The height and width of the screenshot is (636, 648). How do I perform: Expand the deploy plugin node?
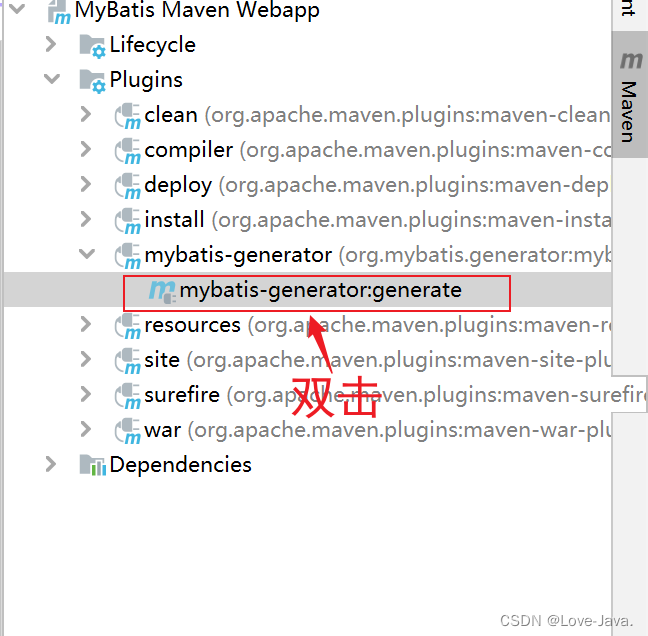(86, 184)
